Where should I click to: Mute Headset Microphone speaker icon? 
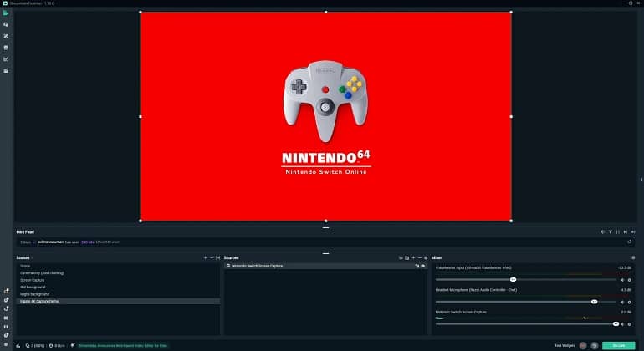click(x=622, y=303)
